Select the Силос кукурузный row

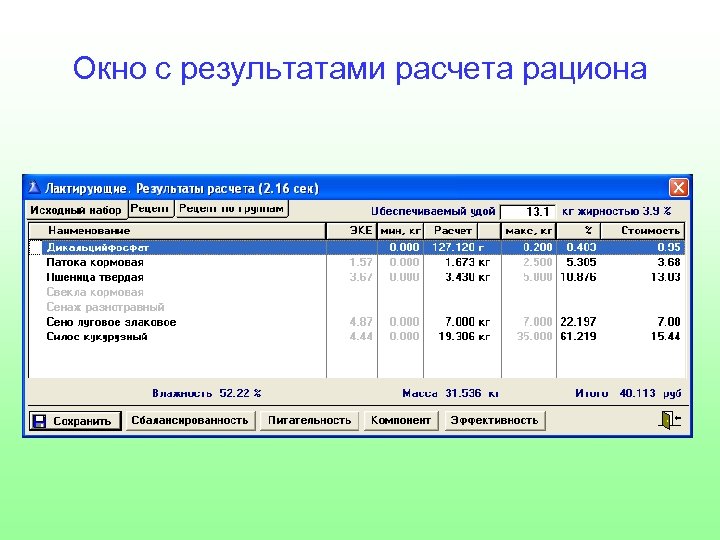click(356, 337)
